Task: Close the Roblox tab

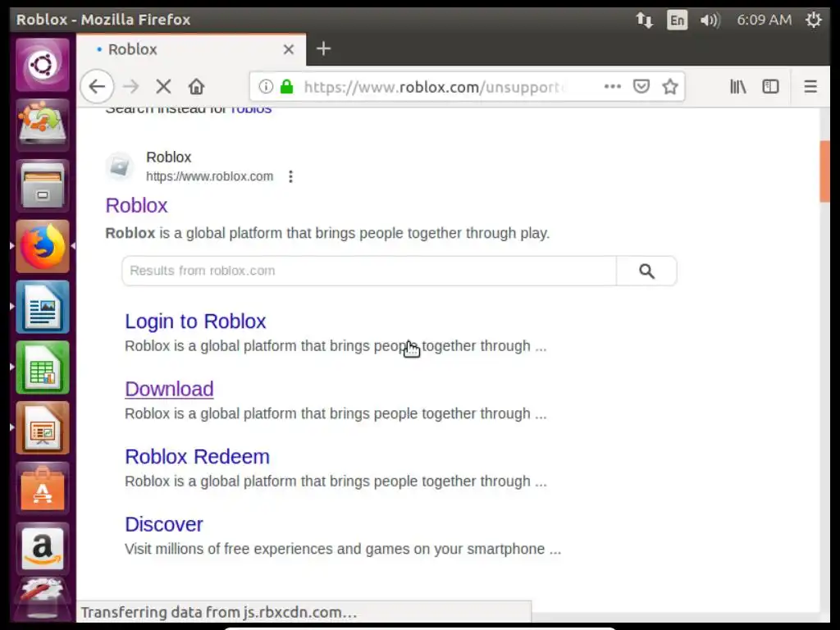Action: (288, 49)
